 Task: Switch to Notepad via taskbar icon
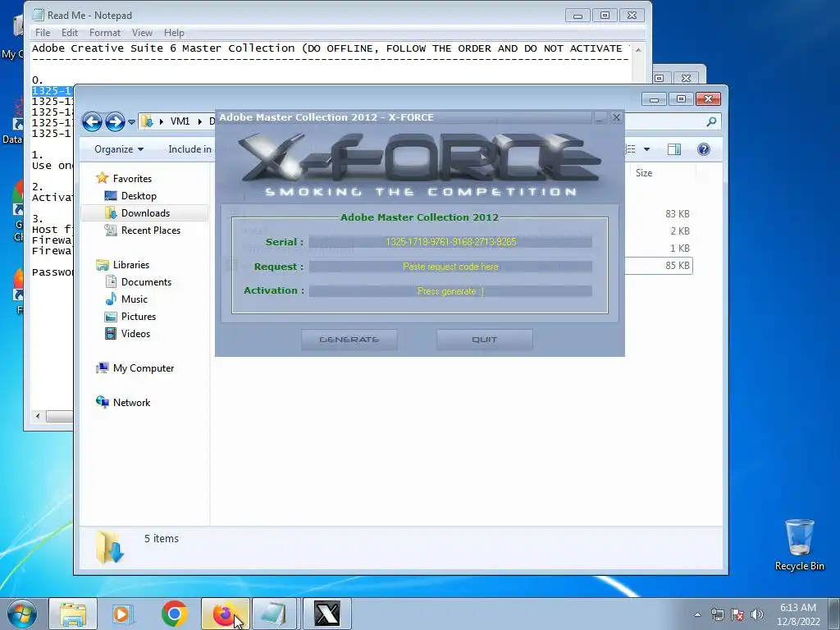275,614
